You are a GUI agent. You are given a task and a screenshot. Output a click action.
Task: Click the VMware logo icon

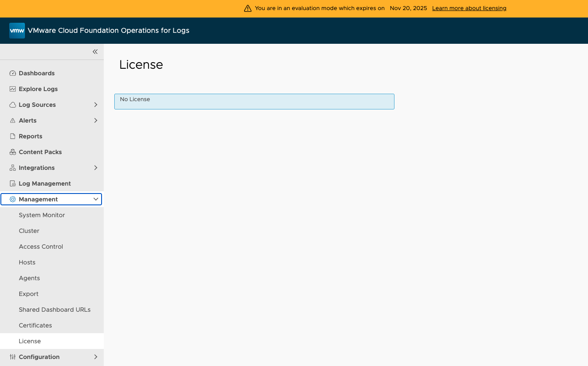[x=17, y=31]
